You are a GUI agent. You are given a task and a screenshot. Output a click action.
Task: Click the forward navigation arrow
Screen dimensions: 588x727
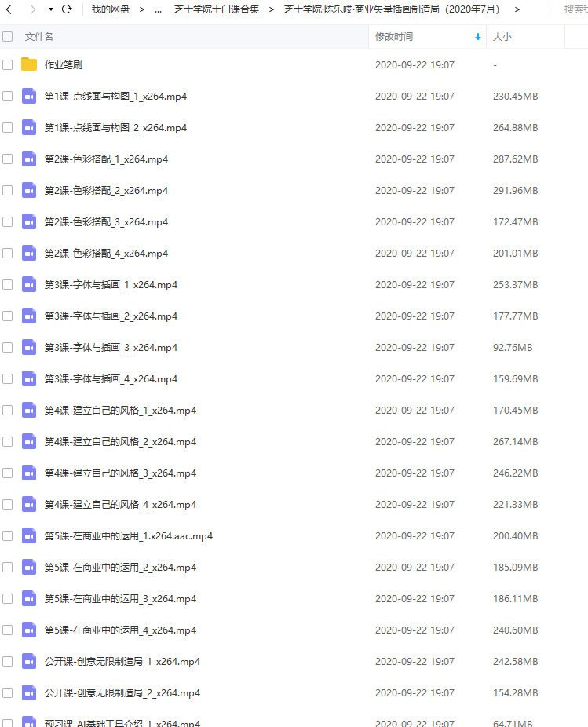point(32,9)
